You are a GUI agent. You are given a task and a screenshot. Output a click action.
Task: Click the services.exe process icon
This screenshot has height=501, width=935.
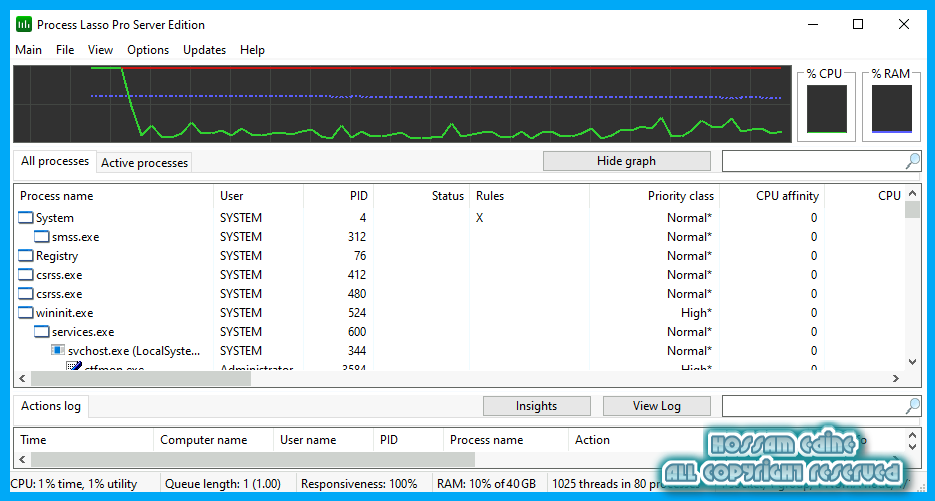(x=42, y=332)
